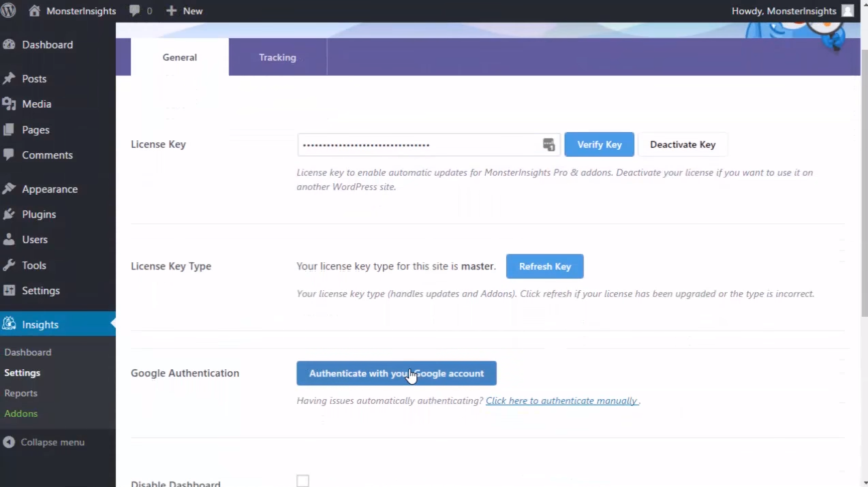Click the Posts pushpin icon
The image size is (868, 487).
tap(9, 78)
